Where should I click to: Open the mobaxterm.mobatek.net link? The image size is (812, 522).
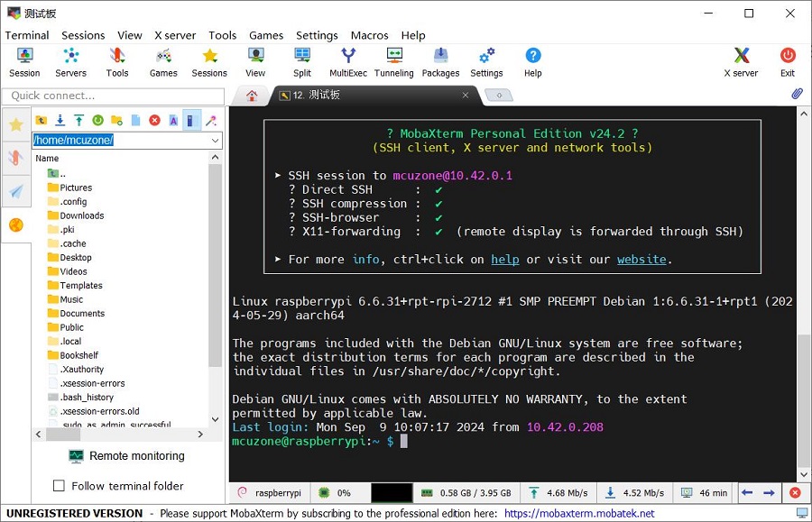pos(579,513)
